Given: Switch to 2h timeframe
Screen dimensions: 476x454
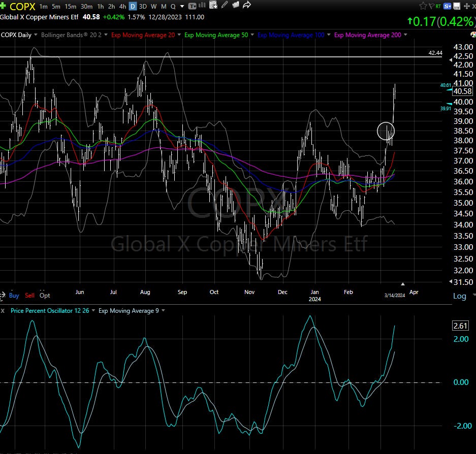Looking at the screenshot, I should coord(111,7).
